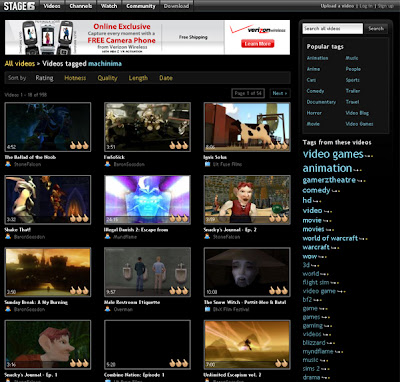Sort videos by Hotness
This screenshot has height=382, width=400.
[x=75, y=78]
